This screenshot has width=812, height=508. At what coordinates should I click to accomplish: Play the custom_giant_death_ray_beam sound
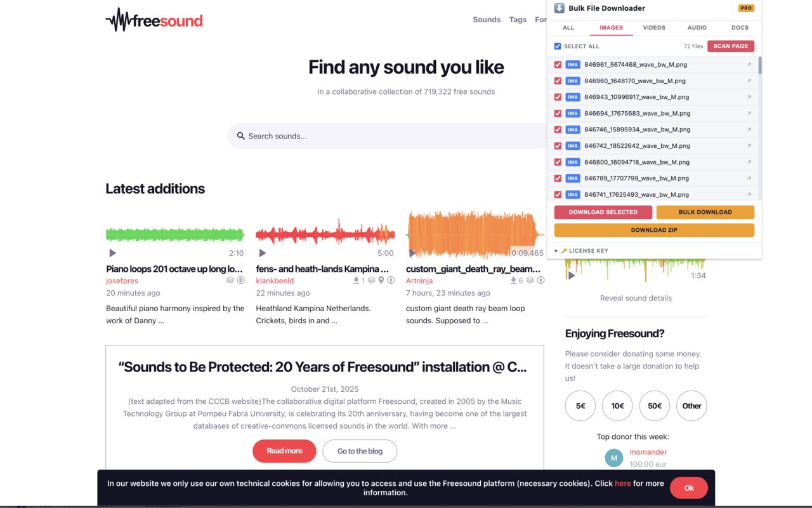pyautogui.click(x=412, y=253)
